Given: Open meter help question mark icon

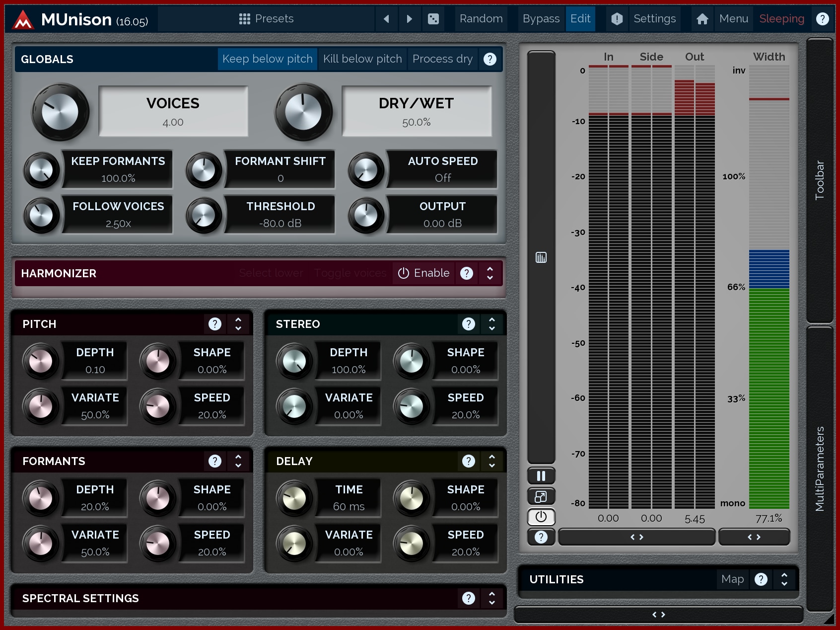Looking at the screenshot, I should point(541,537).
